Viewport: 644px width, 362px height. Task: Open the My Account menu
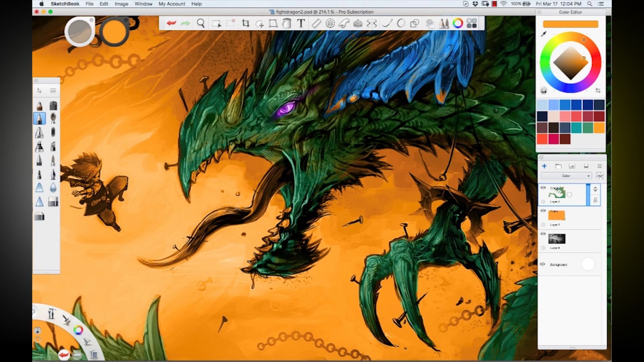tap(172, 4)
